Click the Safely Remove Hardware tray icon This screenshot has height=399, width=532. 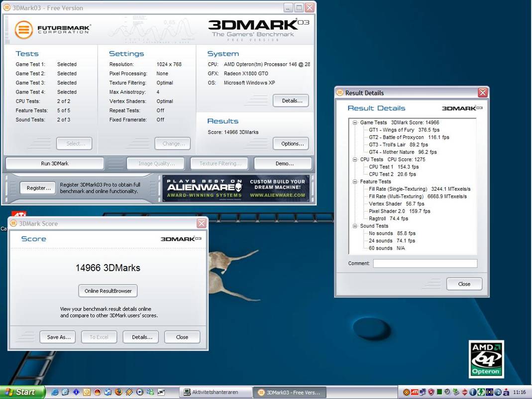pyautogui.click(x=456, y=392)
